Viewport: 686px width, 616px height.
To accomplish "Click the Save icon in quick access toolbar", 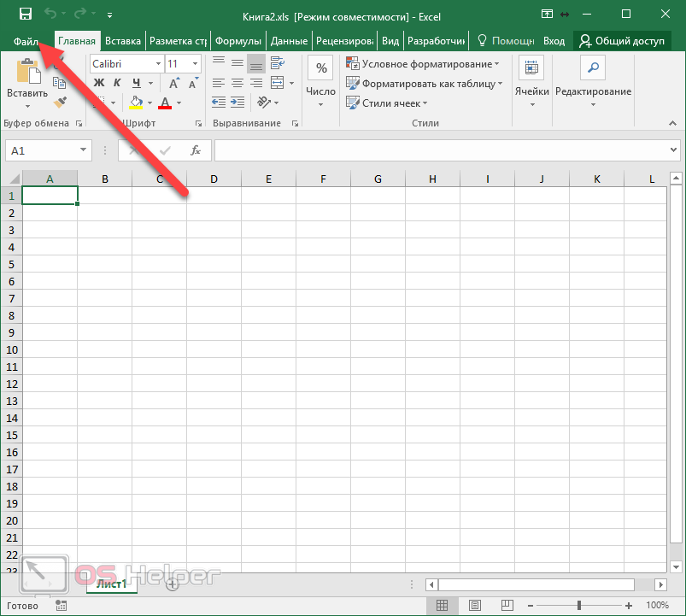I will [25, 14].
